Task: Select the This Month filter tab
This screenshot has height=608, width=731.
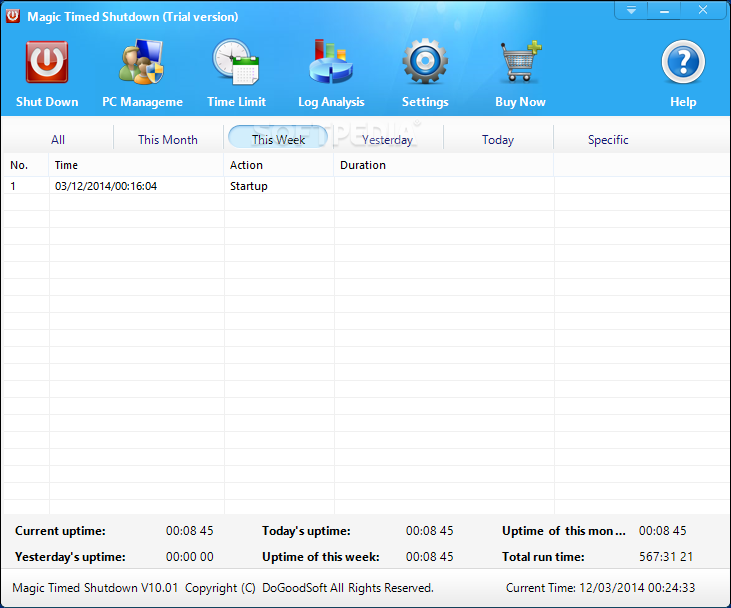Action: click(x=168, y=139)
